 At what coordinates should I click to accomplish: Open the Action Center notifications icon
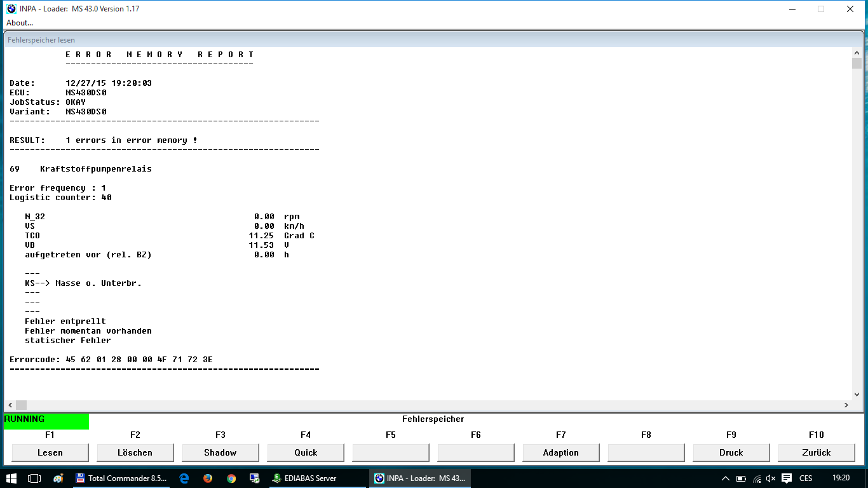[787, 478]
